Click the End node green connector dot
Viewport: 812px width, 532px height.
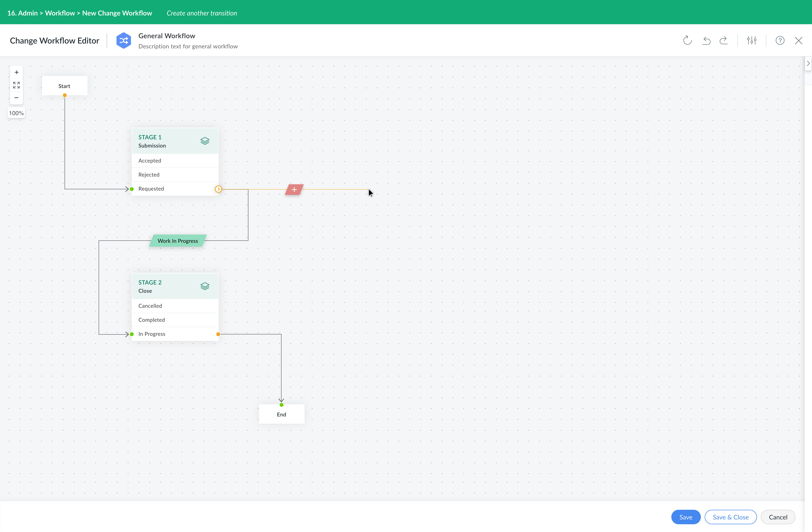click(x=281, y=405)
